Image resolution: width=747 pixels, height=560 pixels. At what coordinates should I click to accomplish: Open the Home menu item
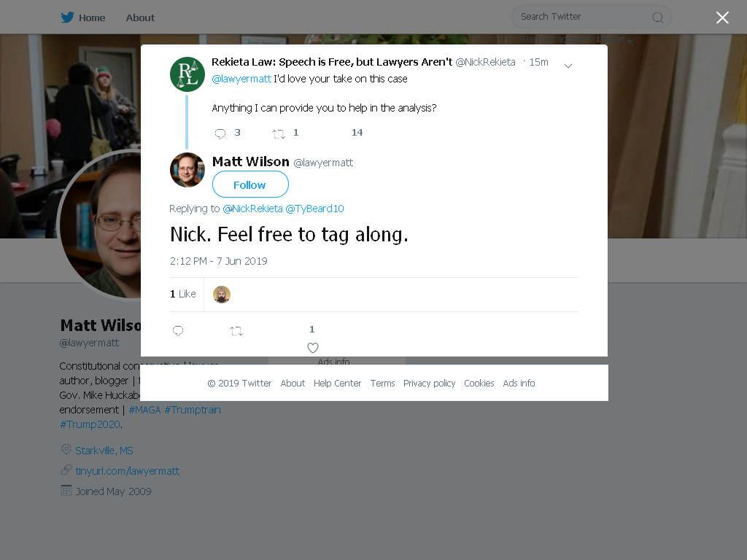click(83, 17)
